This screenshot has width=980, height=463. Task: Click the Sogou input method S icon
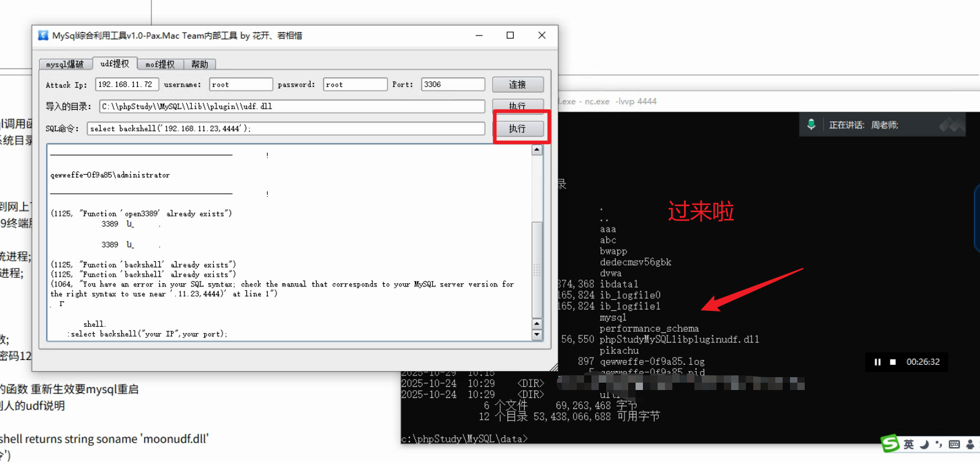click(890, 443)
